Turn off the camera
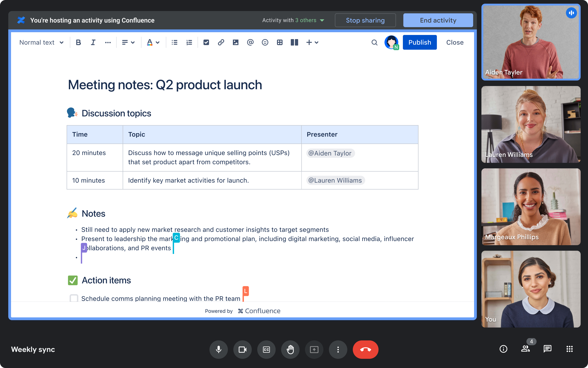 click(x=243, y=350)
